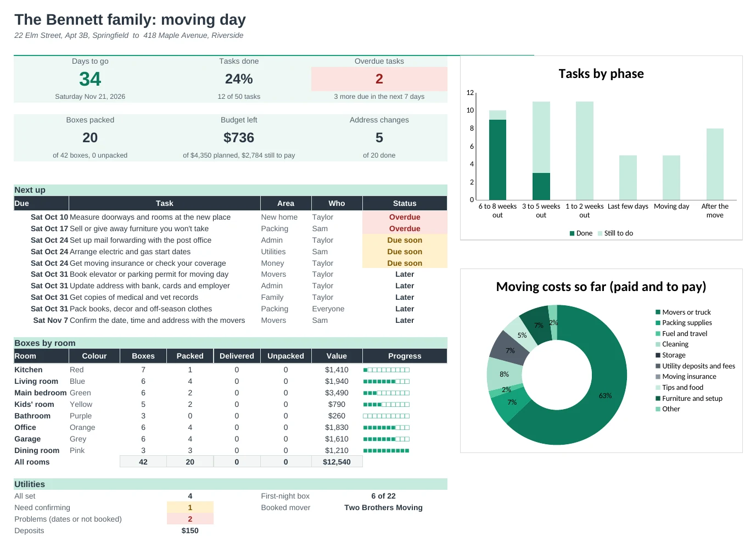Click the Dining room progress bar

(x=387, y=451)
